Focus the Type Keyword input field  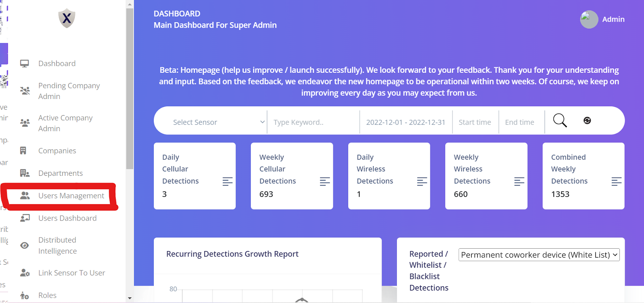click(314, 122)
